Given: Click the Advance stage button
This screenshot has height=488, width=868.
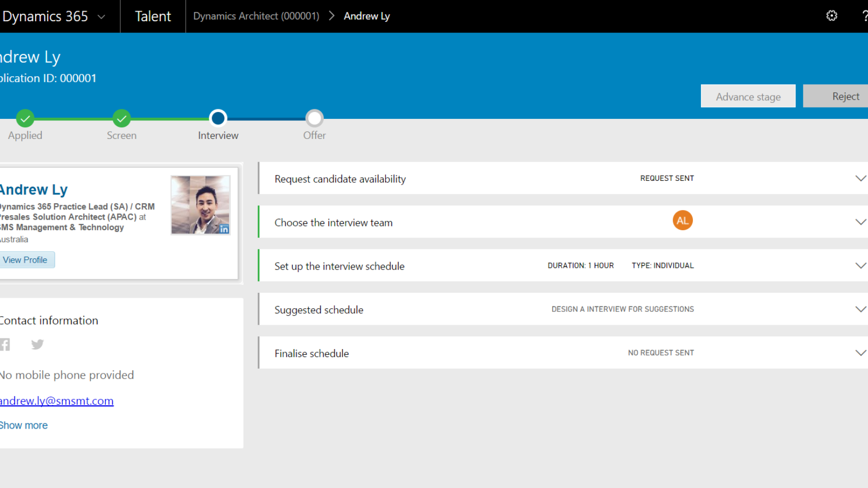Looking at the screenshot, I should (x=748, y=96).
